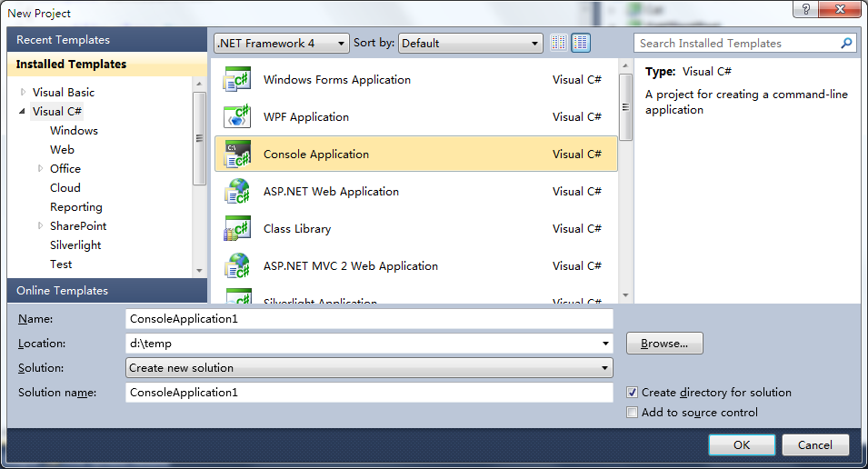Expand the Office tree node
868x469 pixels.
click(40, 168)
